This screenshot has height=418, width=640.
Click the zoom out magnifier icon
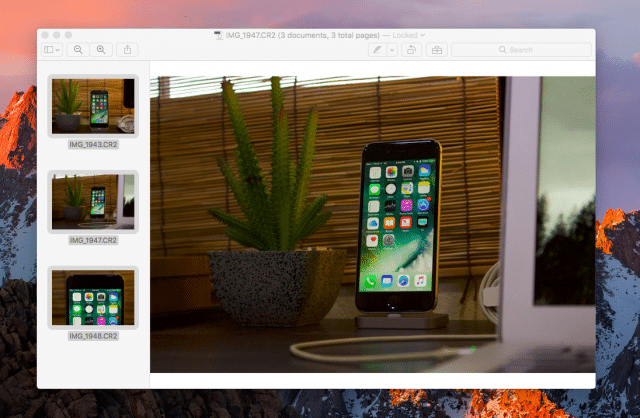[78, 50]
